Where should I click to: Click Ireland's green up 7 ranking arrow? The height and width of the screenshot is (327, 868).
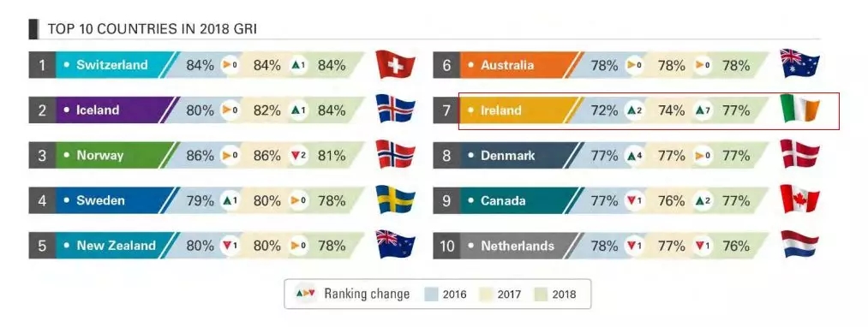(x=703, y=110)
